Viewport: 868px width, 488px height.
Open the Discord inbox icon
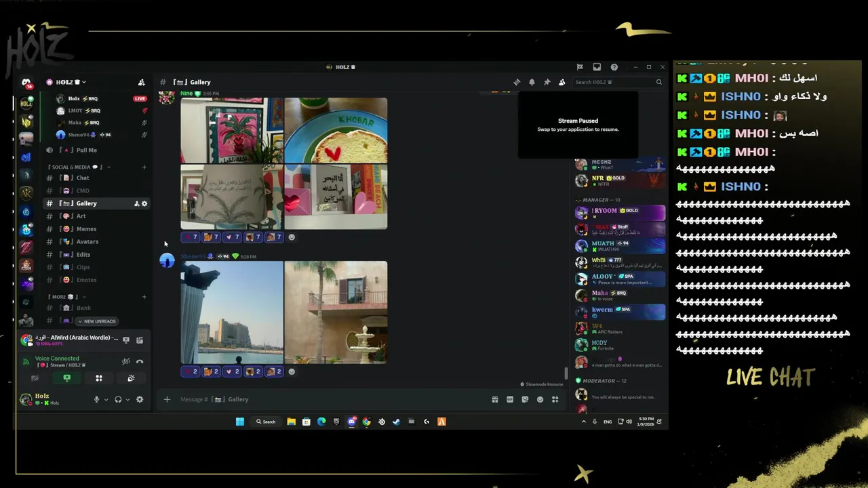[597, 67]
